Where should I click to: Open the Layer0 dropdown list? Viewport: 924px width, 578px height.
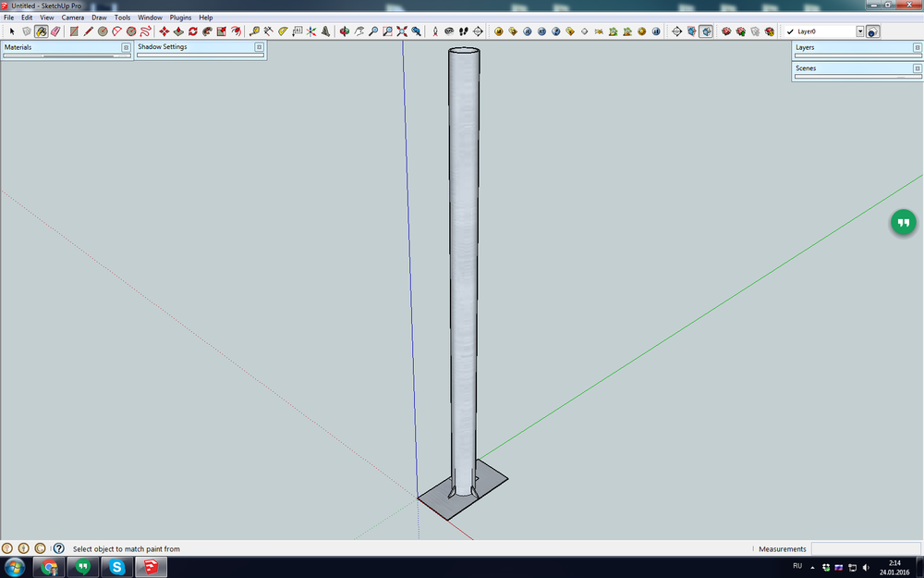coord(860,31)
